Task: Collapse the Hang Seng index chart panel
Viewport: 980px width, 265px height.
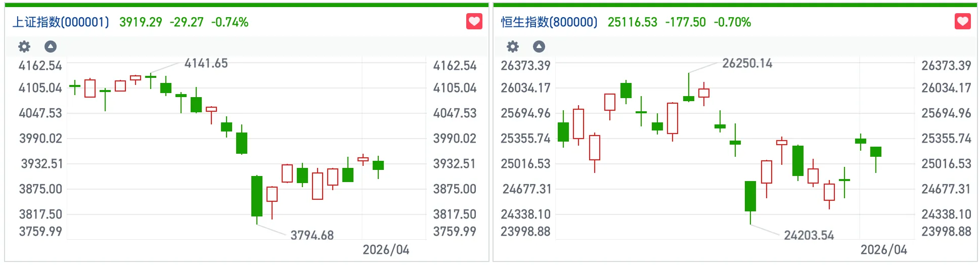Action: [x=539, y=47]
